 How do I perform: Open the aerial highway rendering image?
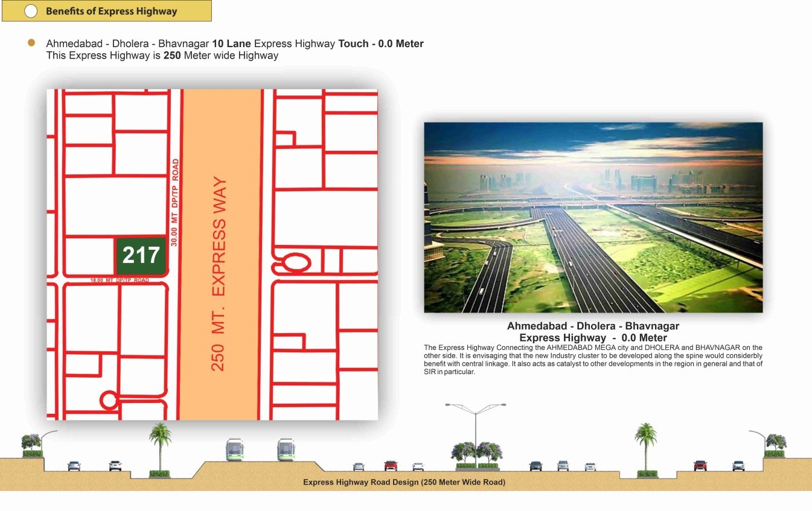click(593, 217)
